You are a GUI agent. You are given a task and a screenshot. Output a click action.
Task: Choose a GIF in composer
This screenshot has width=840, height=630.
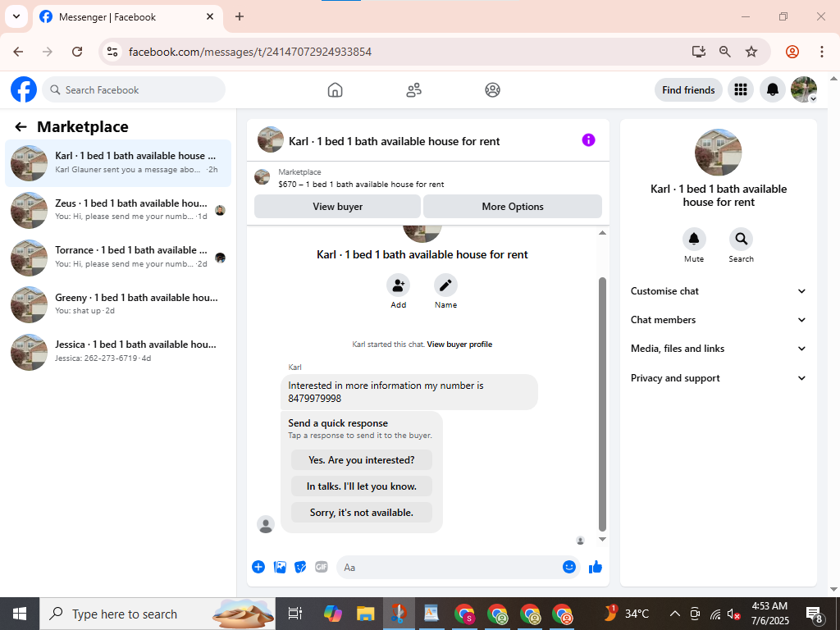(x=321, y=567)
